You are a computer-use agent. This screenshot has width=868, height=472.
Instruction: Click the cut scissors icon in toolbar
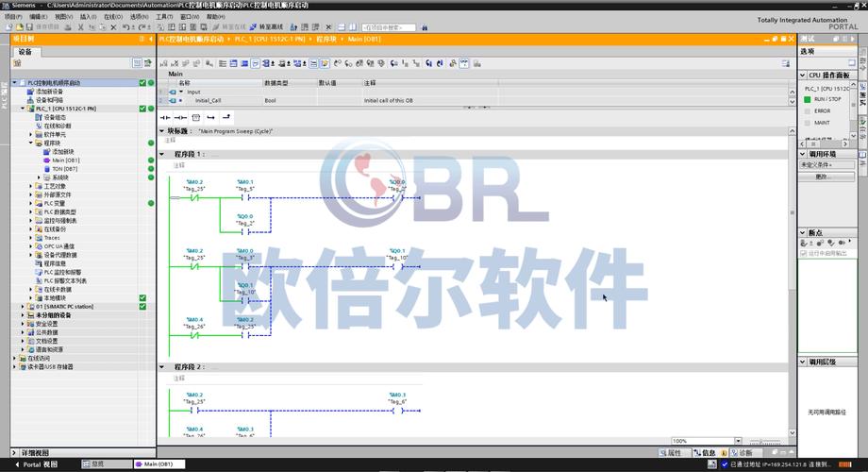[81, 26]
